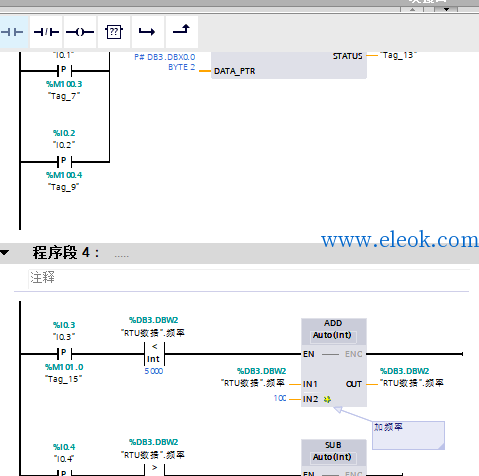Image resolution: width=479 pixels, height=476 pixels.
Task: Select the 100 value on IN2
Action: coord(280,398)
